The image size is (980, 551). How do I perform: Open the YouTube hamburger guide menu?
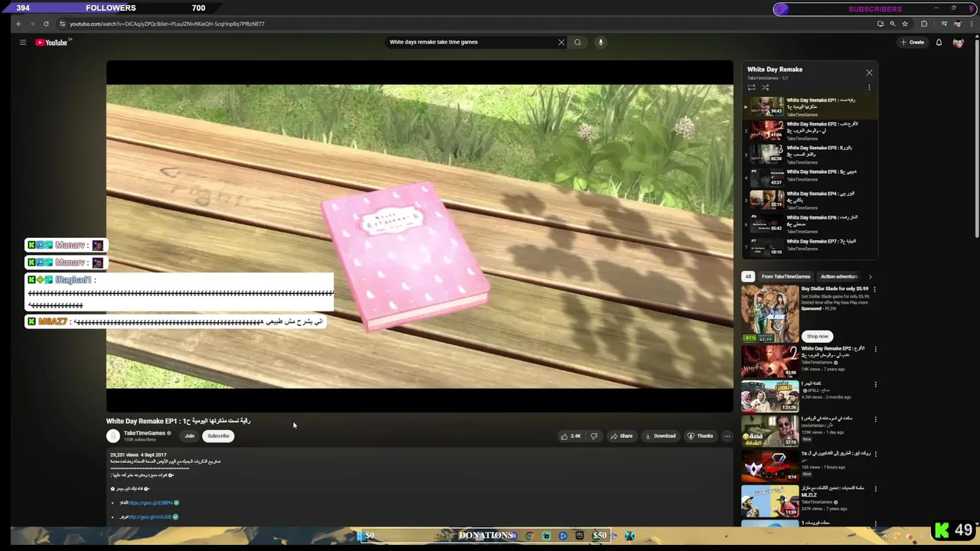23,42
